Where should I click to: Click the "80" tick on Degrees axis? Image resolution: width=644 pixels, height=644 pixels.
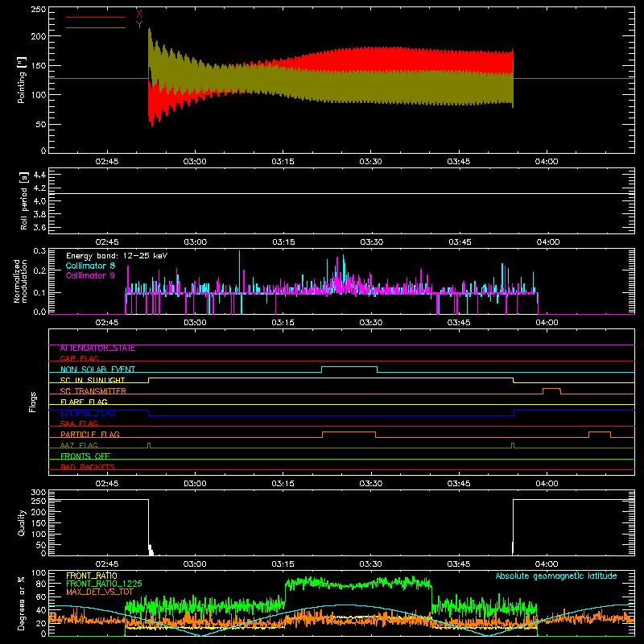coord(41,584)
